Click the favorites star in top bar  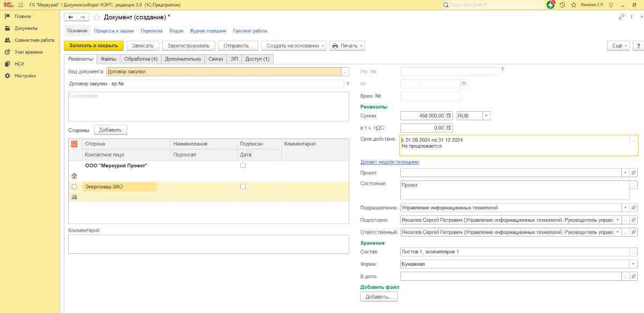point(573,4)
